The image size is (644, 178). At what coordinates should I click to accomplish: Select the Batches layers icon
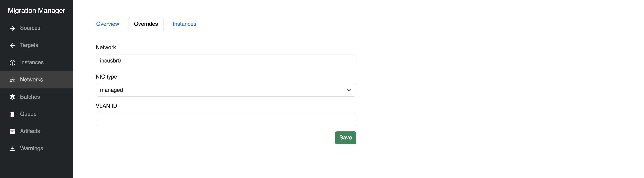coord(12,97)
